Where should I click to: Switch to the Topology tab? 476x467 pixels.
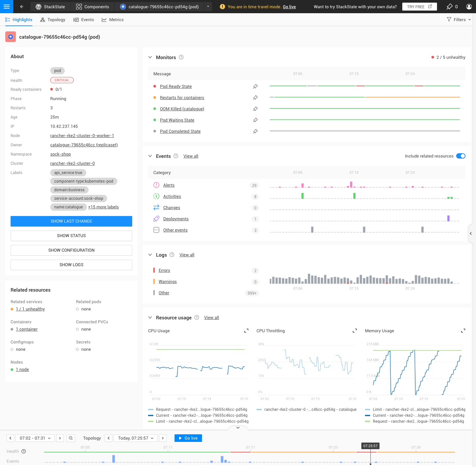tap(53, 20)
